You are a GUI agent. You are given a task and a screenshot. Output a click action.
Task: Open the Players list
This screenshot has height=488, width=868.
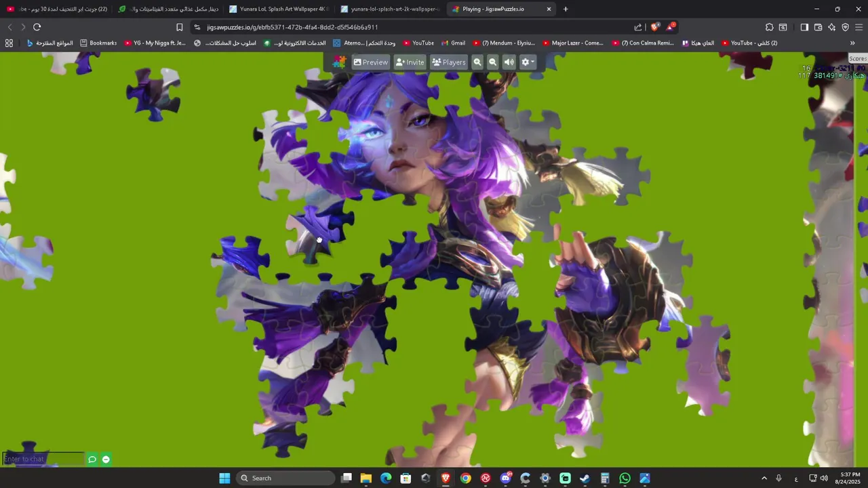click(449, 62)
